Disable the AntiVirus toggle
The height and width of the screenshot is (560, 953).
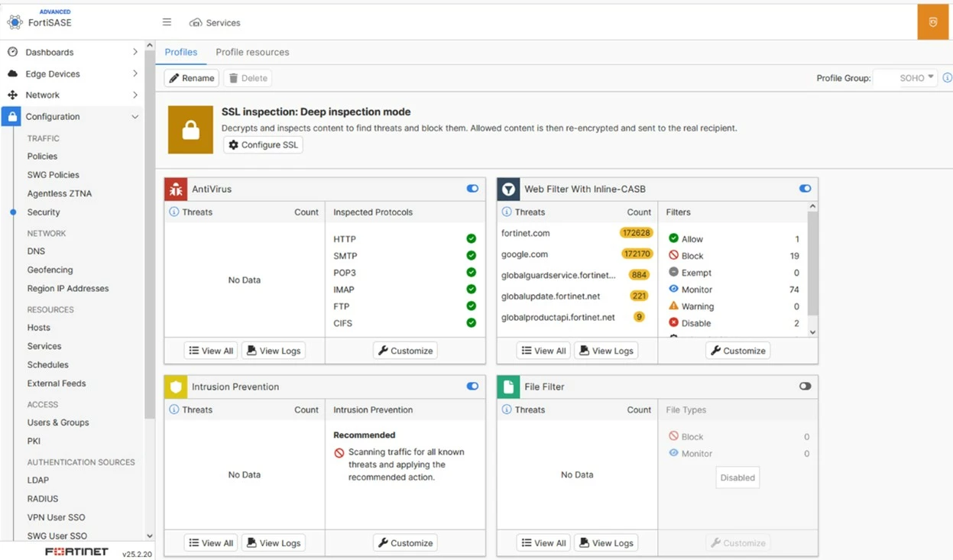pos(472,189)
